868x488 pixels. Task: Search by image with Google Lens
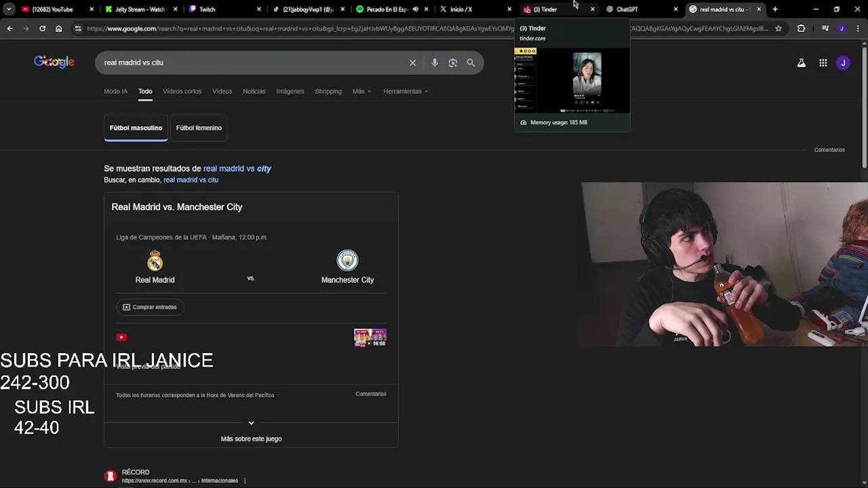[453, 62]
